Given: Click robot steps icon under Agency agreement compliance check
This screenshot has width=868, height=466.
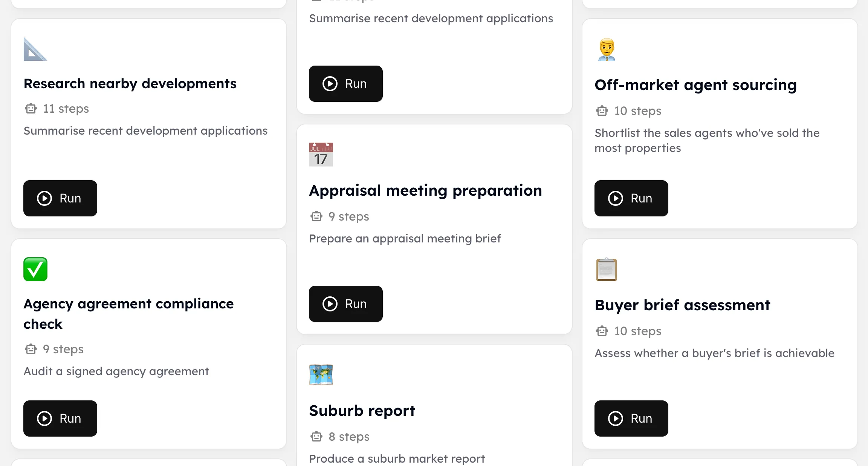Looking at the screenshot, I should [31, 349].
